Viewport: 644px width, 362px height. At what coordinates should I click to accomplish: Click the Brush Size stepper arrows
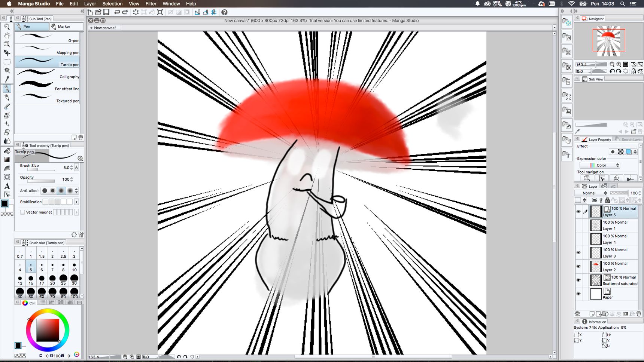[x=72, y=168]
